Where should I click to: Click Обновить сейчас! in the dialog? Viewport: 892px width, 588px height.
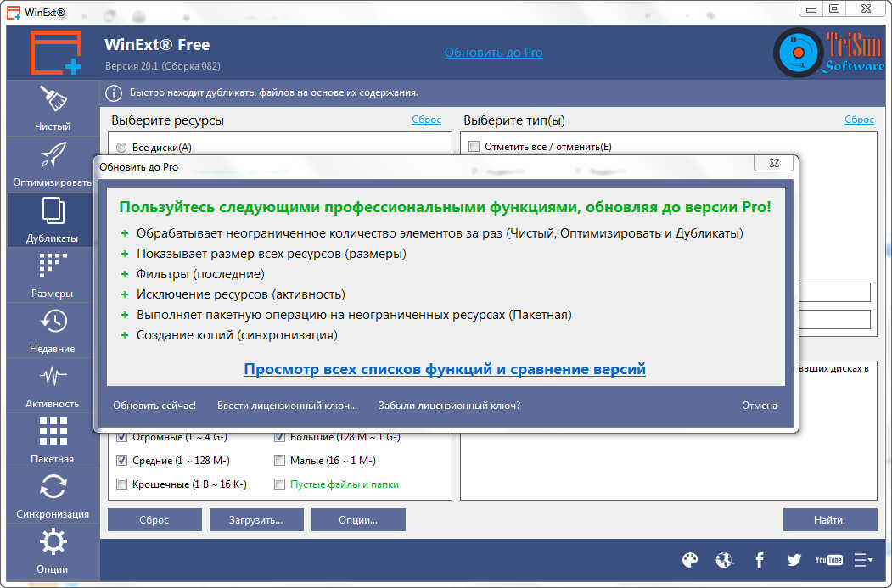click(154, 406)
